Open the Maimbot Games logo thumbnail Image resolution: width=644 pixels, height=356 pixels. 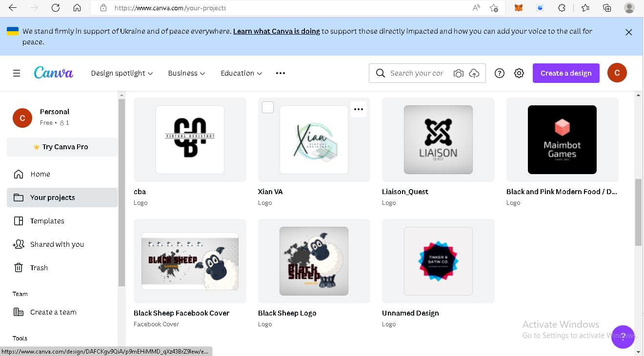pyautogui.click(x=562, y=139)
